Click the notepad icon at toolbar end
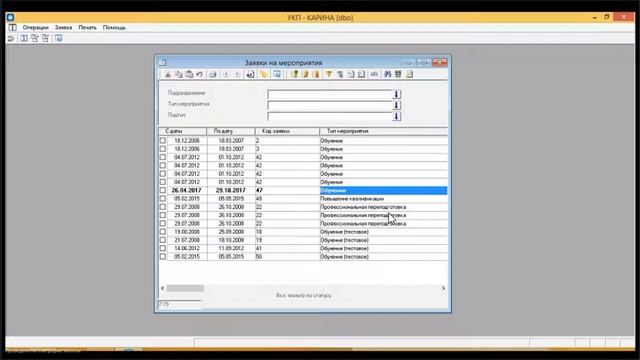 409,74
